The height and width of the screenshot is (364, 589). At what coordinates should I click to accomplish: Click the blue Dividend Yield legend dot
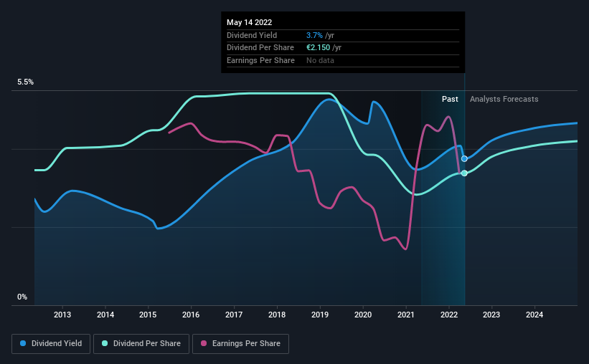coord(23,343)
